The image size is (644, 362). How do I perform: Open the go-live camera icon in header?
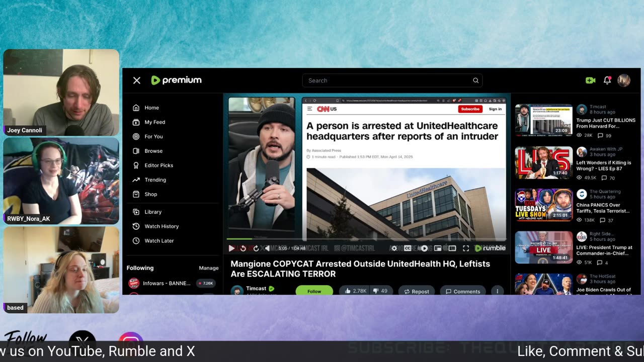coord(591,80)
